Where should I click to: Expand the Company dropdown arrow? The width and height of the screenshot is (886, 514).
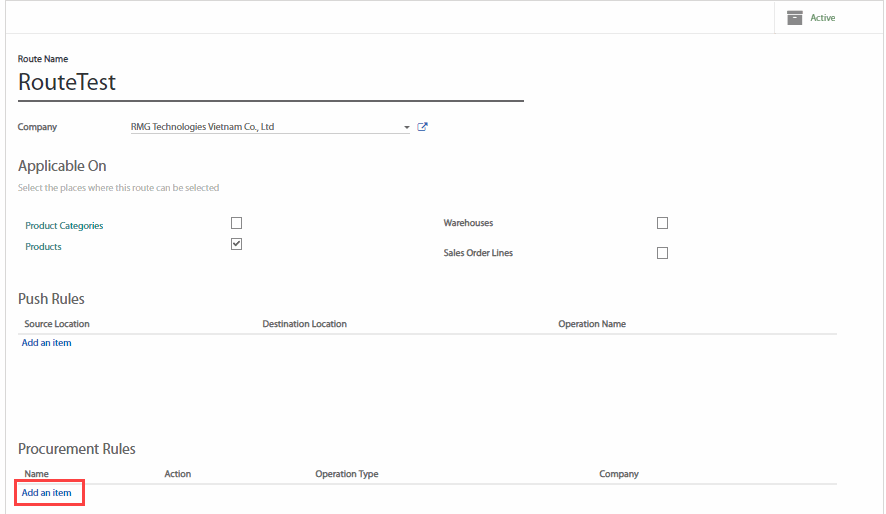point(407,128)
